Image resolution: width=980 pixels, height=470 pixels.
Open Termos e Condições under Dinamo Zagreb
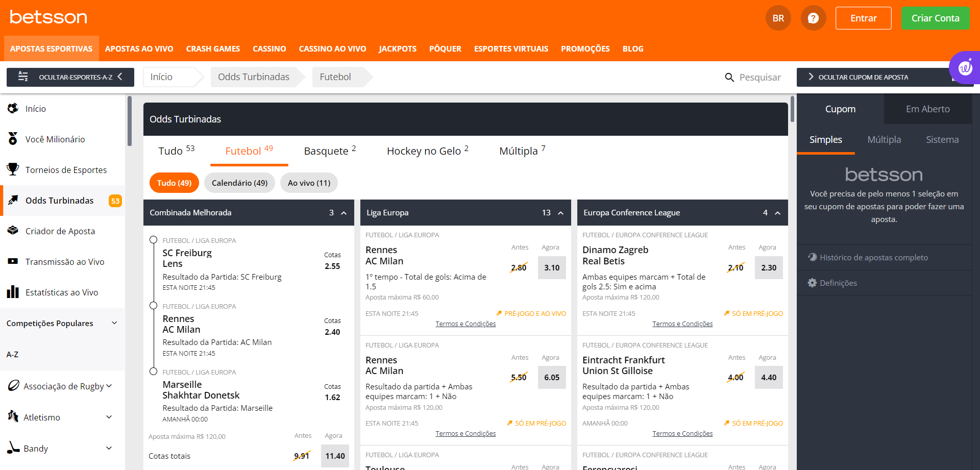[x=682, y=324]
